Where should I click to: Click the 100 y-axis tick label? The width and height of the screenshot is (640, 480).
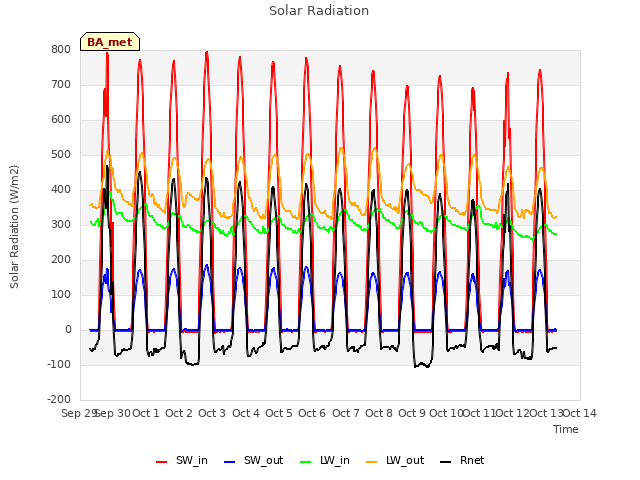pyautogui.click(x=61, y=295)
